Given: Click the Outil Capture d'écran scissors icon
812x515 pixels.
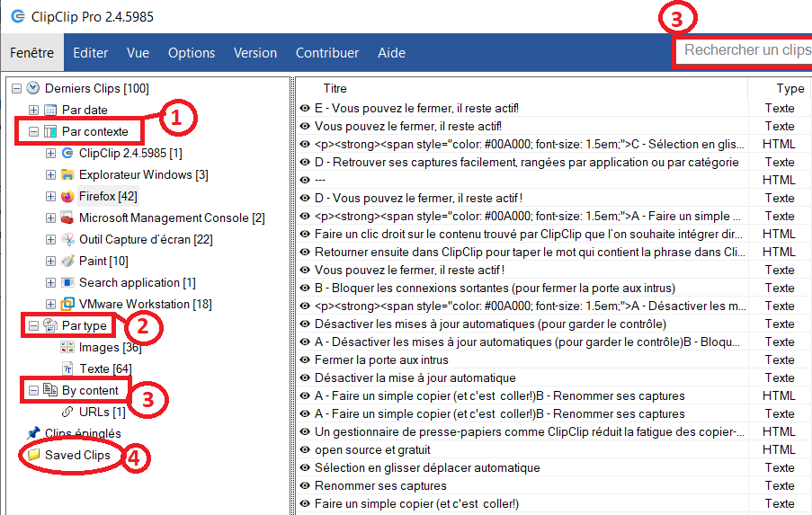Looking at the screenshot, I should tap(67, 239).
